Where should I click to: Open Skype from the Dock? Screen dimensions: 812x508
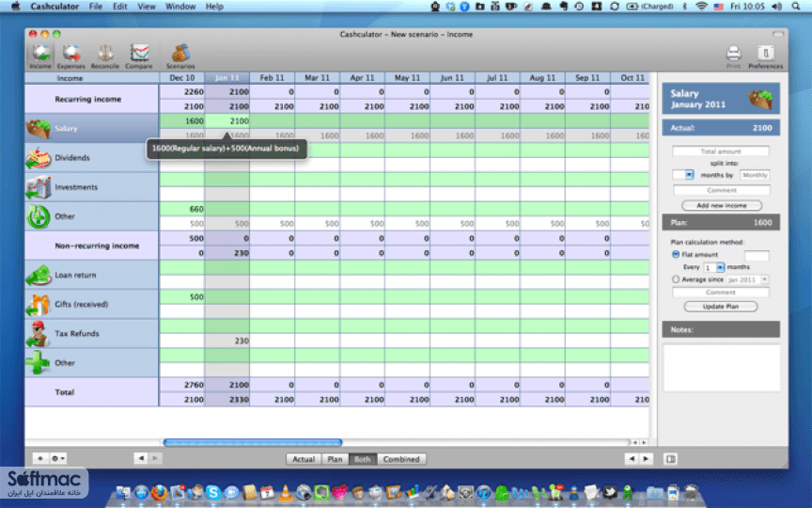[213, 492]
